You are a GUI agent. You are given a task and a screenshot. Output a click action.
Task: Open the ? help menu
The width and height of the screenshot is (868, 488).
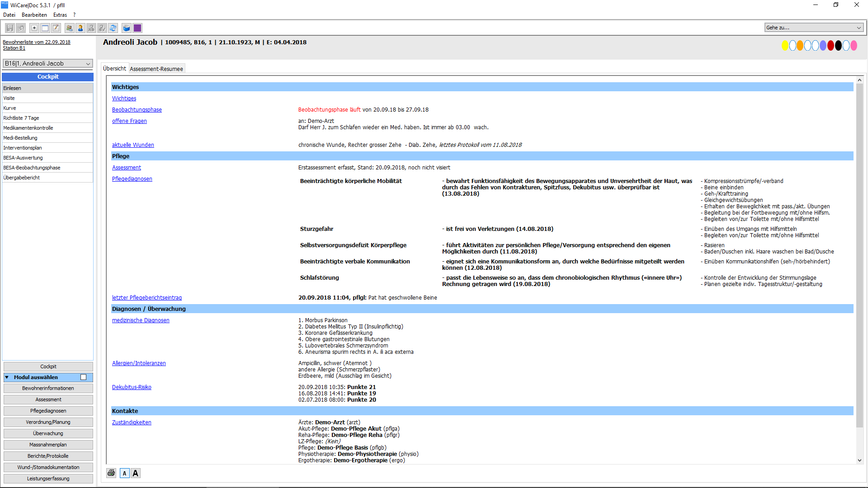pos(75,15)
